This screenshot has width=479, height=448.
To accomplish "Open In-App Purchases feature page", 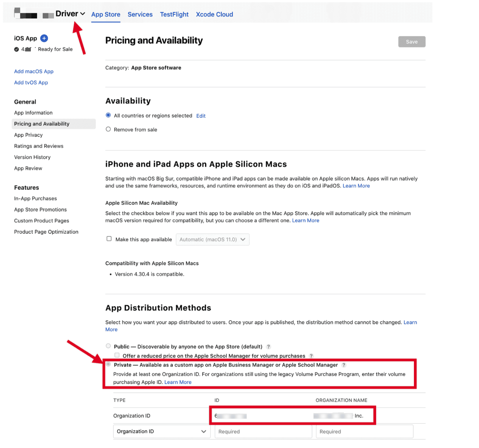I will 35,199.
